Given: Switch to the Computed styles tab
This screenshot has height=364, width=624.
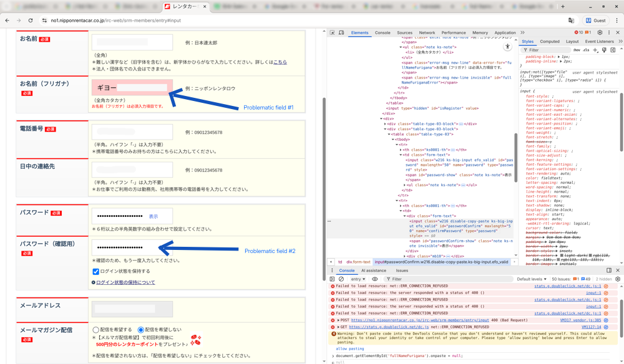Looking at the screenshot, I should coord(550,42).
